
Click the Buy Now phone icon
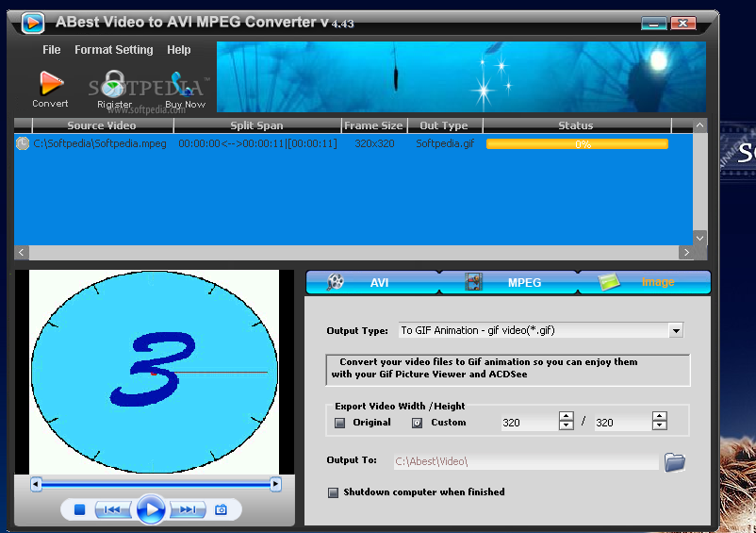[182, 84]
